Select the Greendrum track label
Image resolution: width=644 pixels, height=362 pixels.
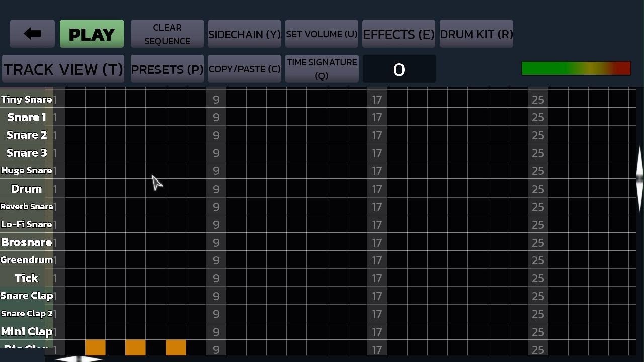26,260
